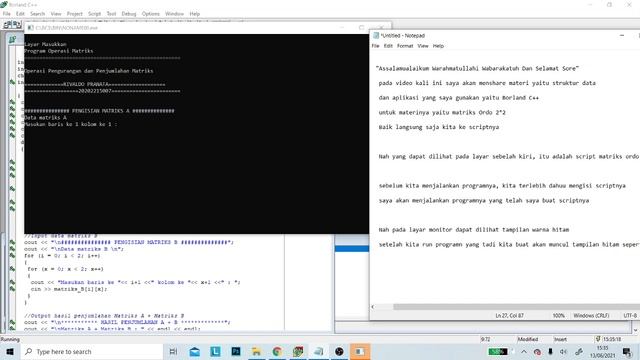The width and height of the screenshot is (640, 360).
Task: Open the Debug menu in Borland C++
Action: (x=129, y=14)
